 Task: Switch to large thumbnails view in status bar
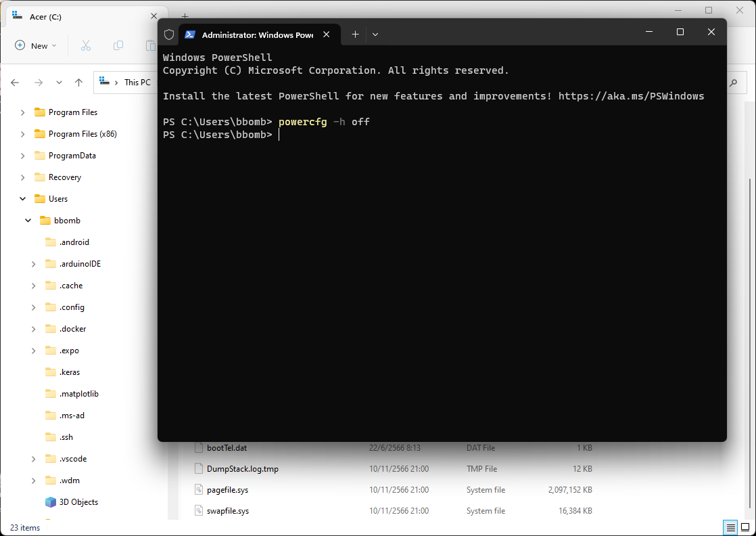745,527
